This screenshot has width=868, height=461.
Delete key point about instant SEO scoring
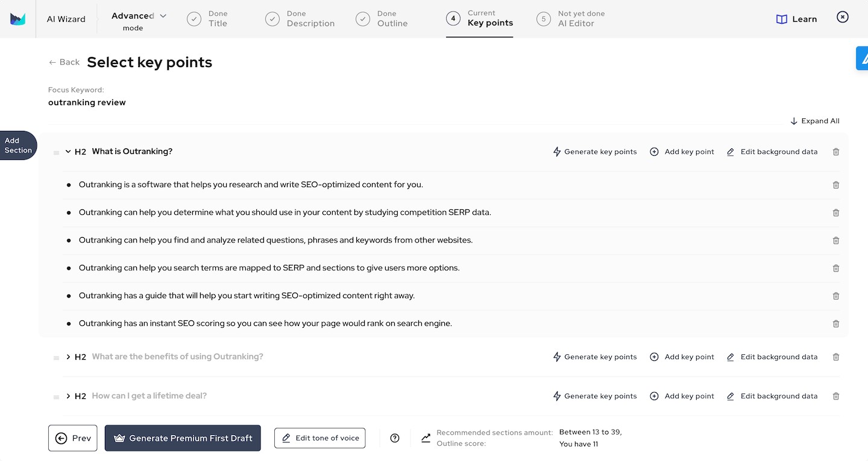836,324
